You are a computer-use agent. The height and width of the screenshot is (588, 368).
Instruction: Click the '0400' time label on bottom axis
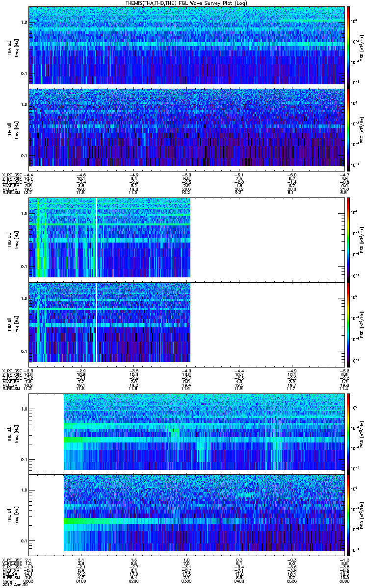(x=239, y=581)
